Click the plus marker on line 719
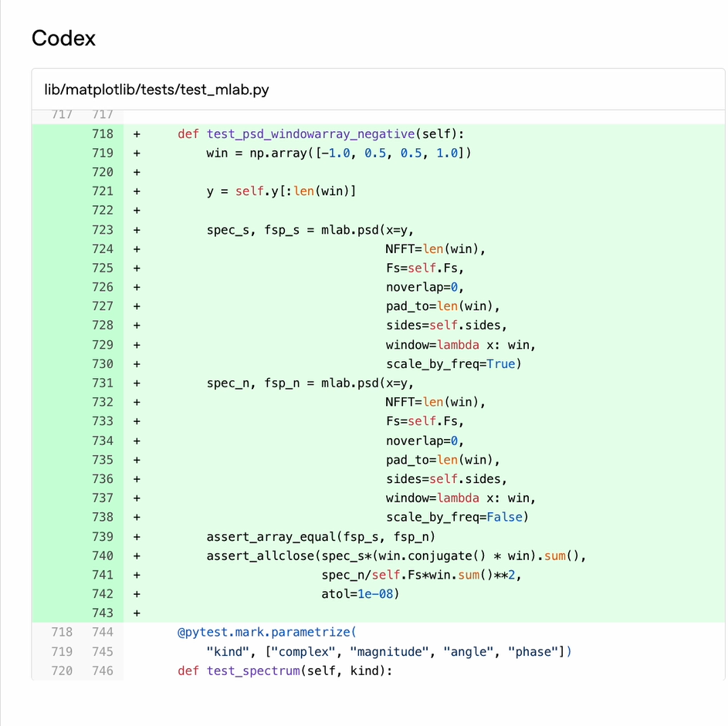The image size is (728, 726). 137,153
